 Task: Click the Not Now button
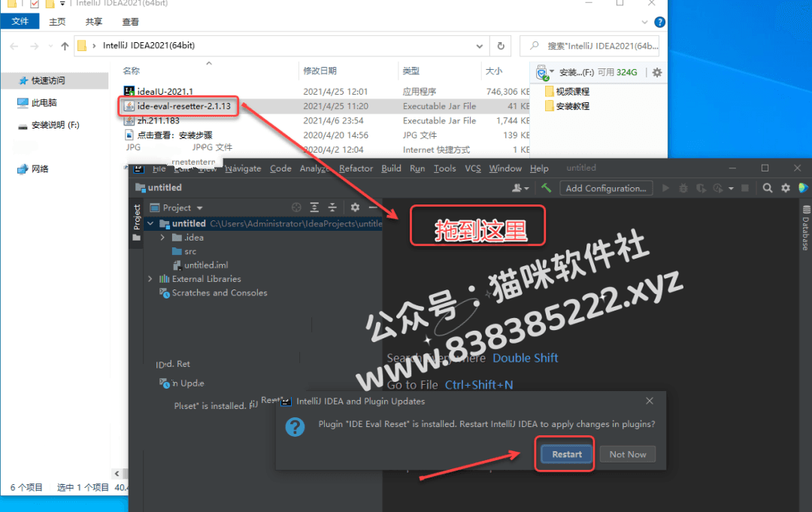pyautogui.click(x=628, y=454)
